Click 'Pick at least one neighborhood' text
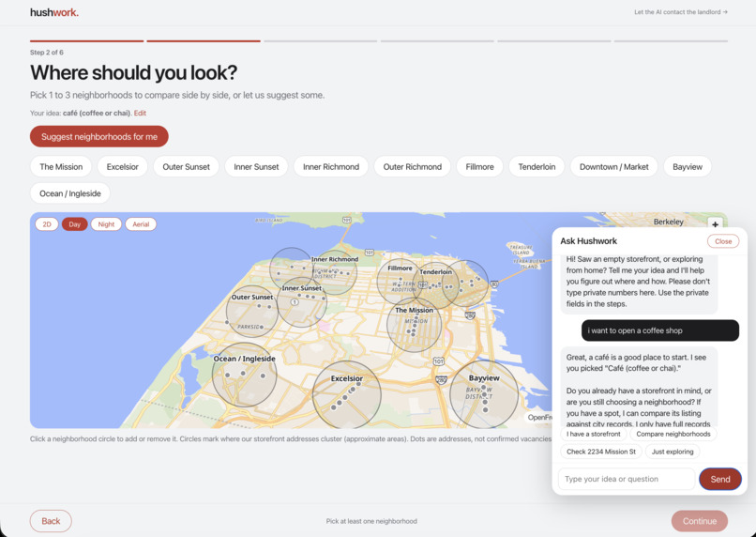 (x=371, y=521)
